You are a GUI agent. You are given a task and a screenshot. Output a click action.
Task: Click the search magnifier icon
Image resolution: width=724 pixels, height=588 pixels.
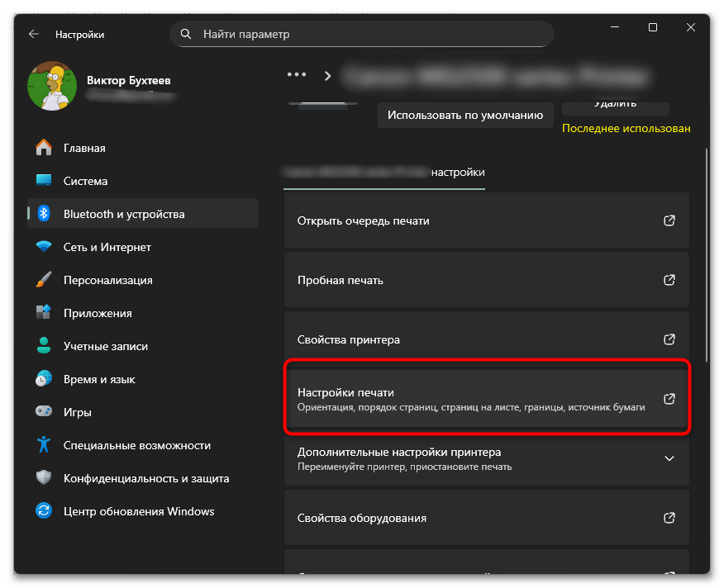(187, 34)
